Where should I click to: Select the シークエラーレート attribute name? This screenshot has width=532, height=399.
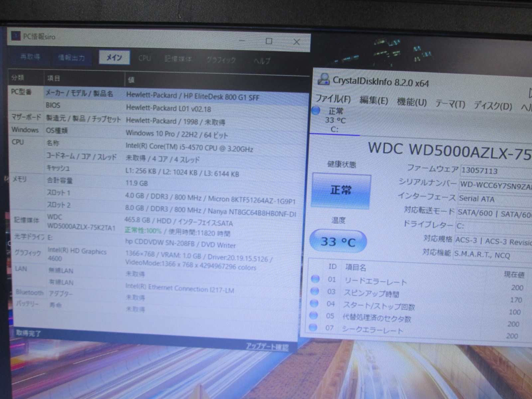372,329
